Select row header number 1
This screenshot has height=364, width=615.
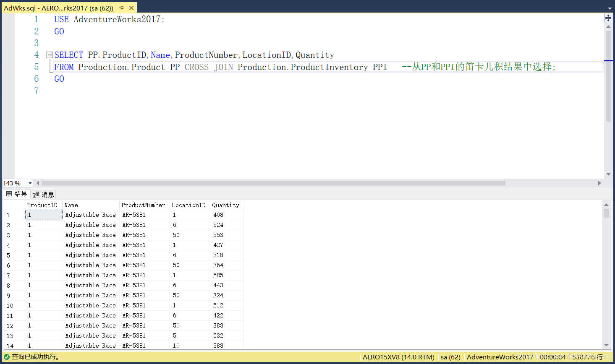click(15, 215)
